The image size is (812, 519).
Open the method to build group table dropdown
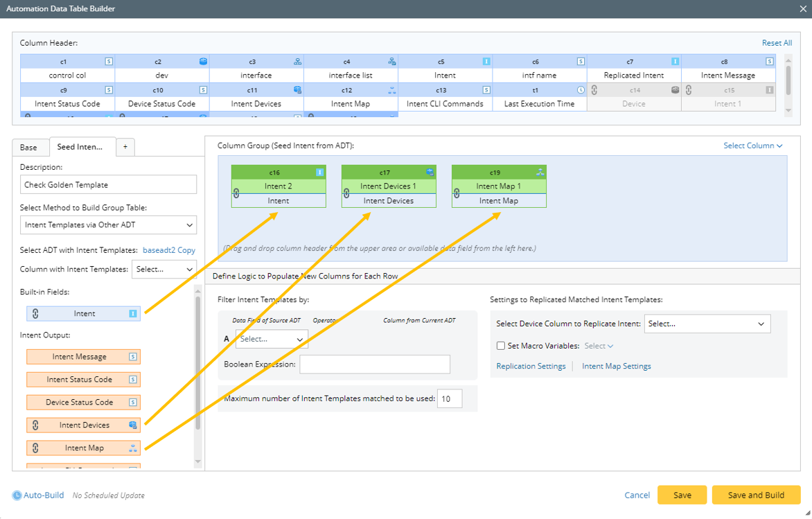click(108, 225)
